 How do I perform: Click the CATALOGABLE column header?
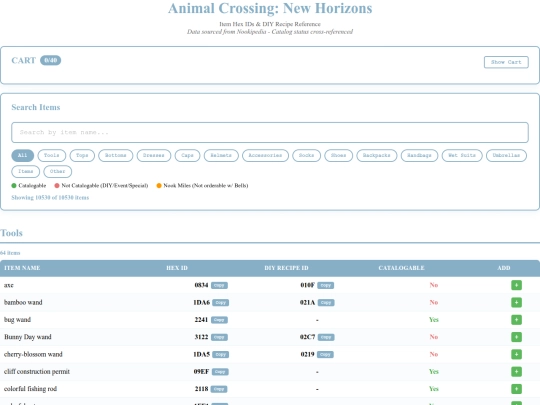[x=401, y=268]
